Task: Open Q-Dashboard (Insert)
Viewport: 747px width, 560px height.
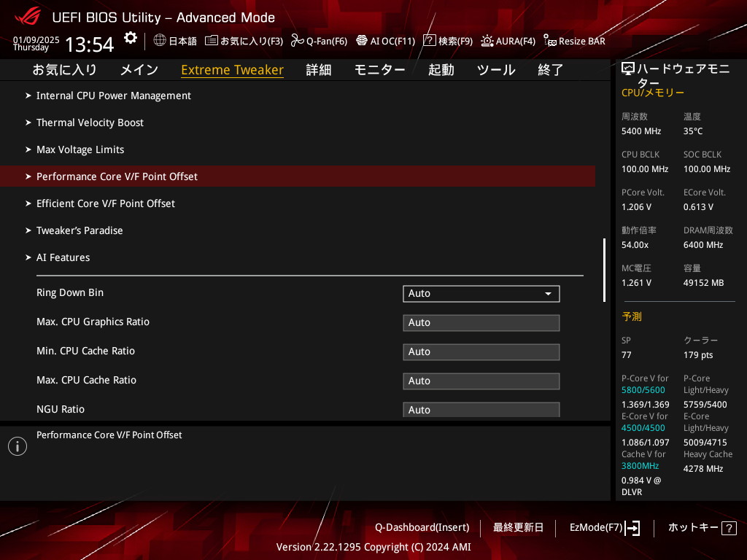Action: [x=422, y=527]
